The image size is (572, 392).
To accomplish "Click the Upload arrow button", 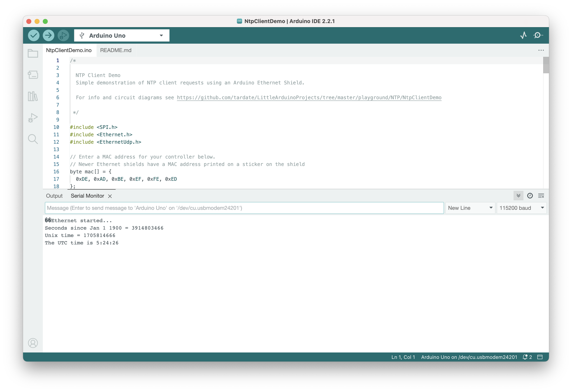I will (49, 35).
